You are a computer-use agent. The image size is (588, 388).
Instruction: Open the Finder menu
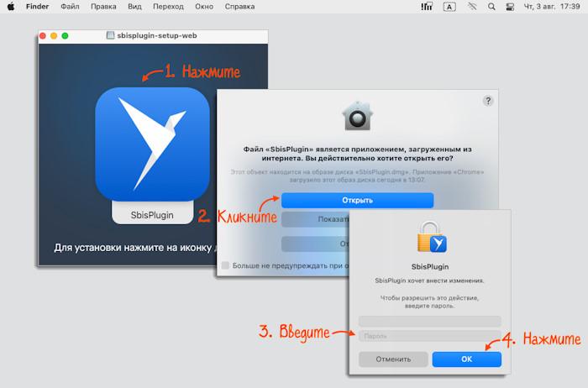[x=37, y=7]
